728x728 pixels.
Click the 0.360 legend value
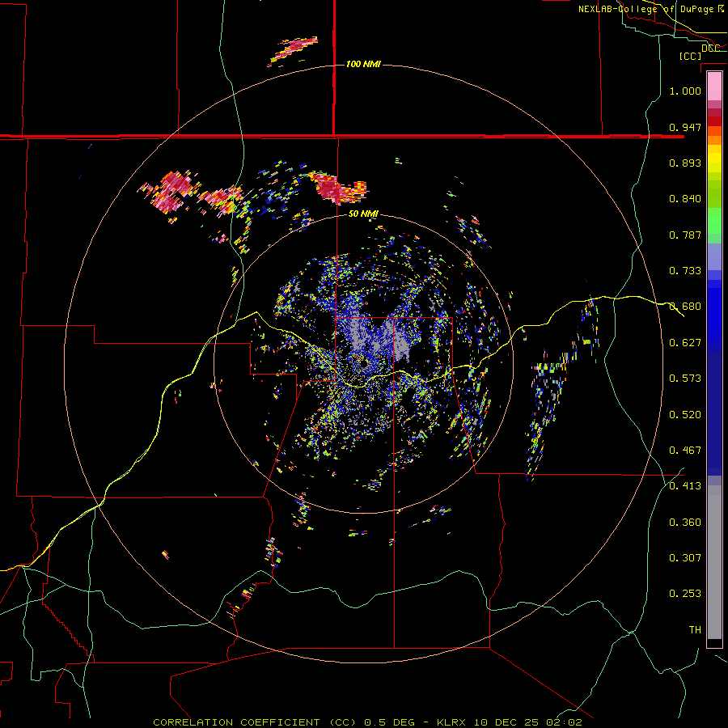click(x=685, y=523)
